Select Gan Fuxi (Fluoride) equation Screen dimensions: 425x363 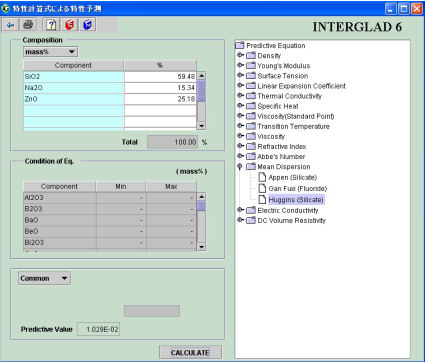click(x=298, y=189)
